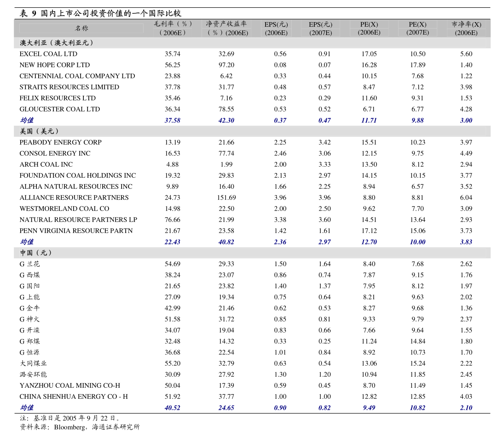
Task: Select PENN VIRGINIA RESOURCE PARTN
Action: tap(76, 231)
